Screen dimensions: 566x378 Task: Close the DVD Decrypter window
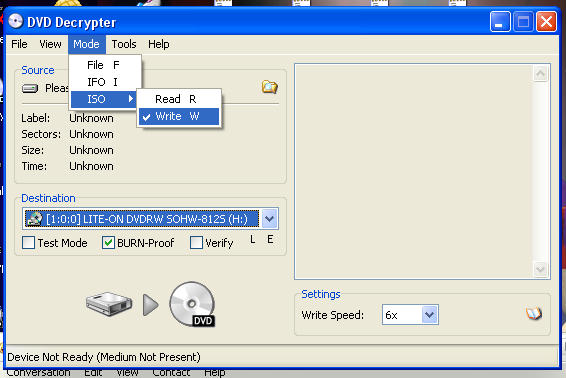tap(546, 22)
